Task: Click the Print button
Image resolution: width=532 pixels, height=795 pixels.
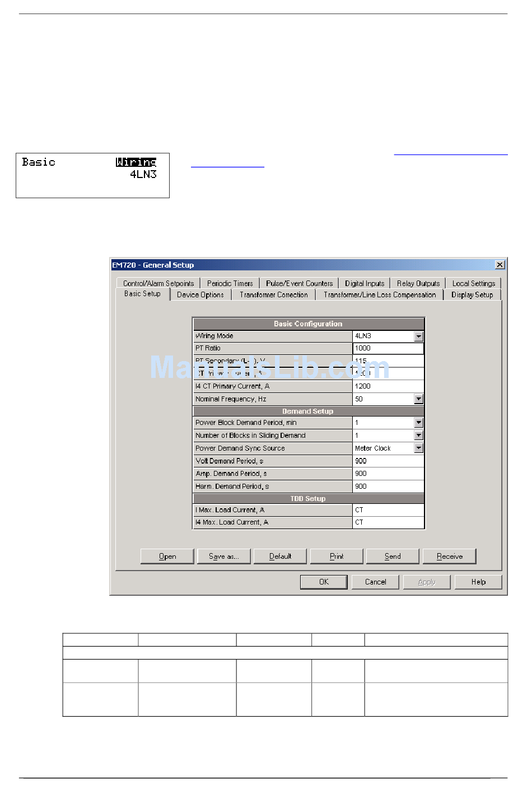Action: [x=337, y=556]
